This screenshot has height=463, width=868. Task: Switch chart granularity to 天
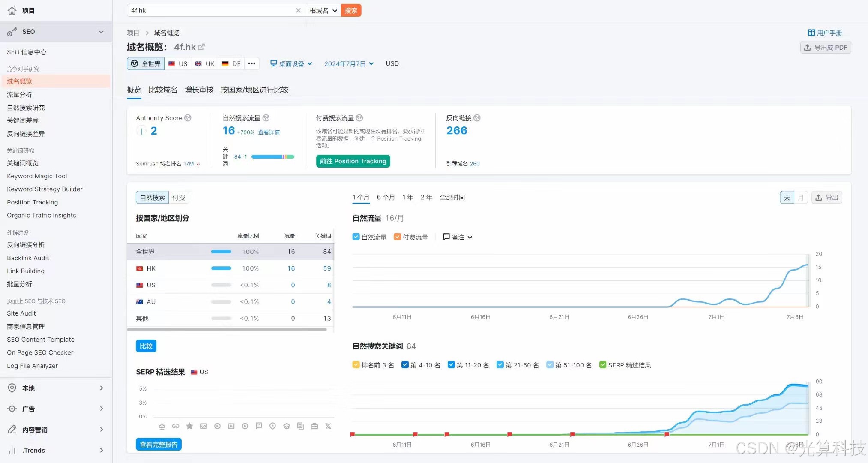click(x=787, y=197)
